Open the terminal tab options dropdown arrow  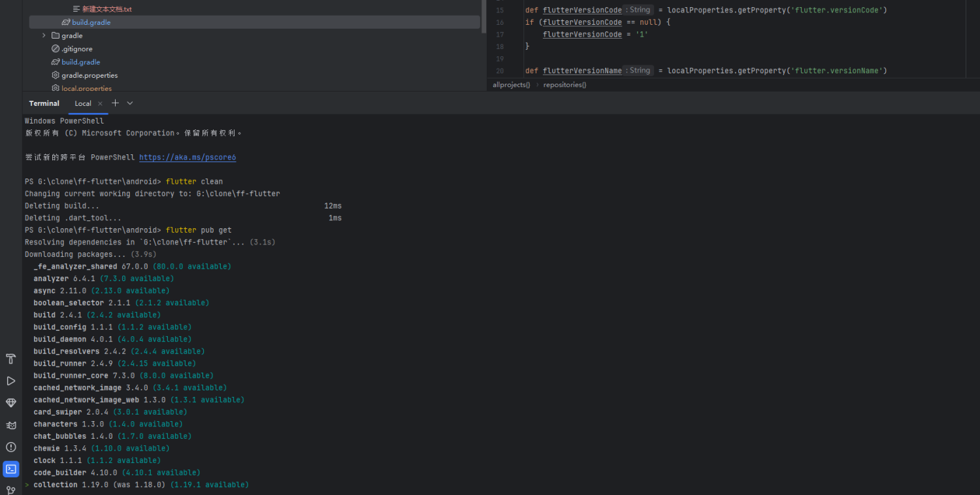pyautogui.click(x=130, y=103)
